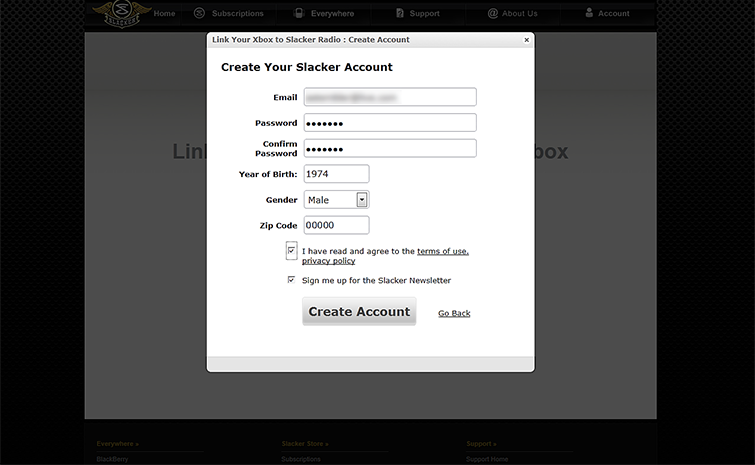
Task: Click the Support document icon
Action: coord(400,13)
